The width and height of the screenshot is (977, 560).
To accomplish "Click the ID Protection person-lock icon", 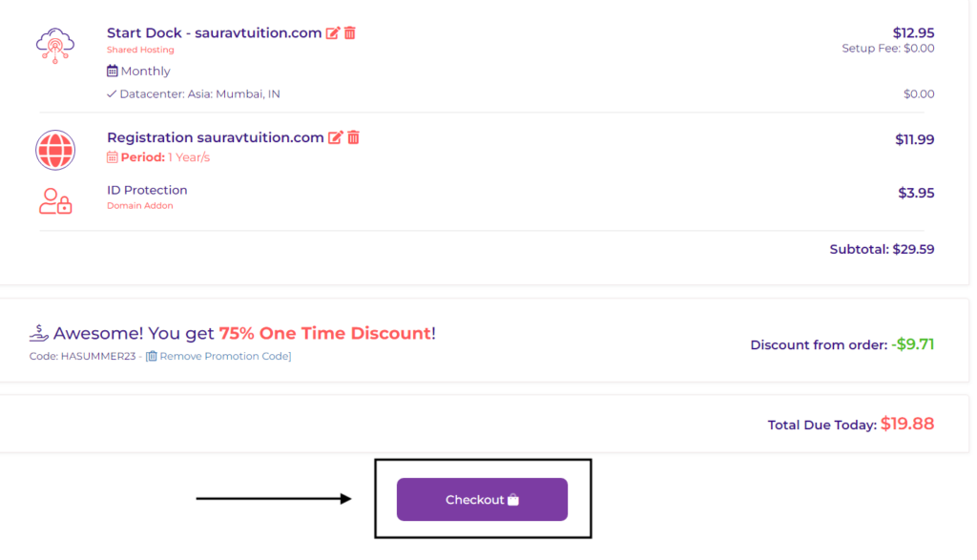I will tap(54, 201).
